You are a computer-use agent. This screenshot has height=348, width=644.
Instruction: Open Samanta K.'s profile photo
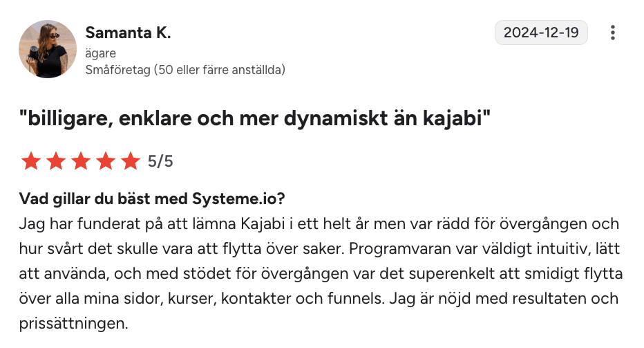[48, 48]
